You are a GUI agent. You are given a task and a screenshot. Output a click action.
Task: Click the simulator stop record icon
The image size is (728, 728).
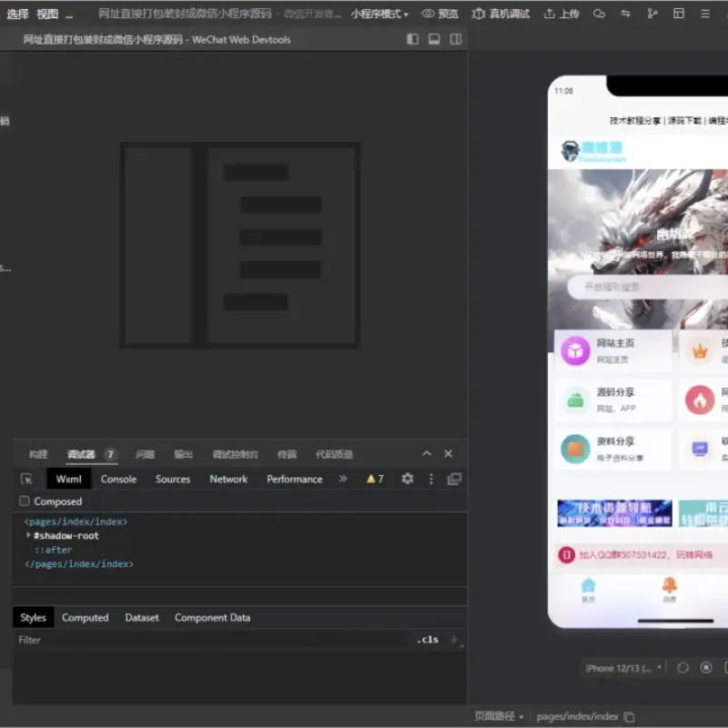tap(706, 668)
